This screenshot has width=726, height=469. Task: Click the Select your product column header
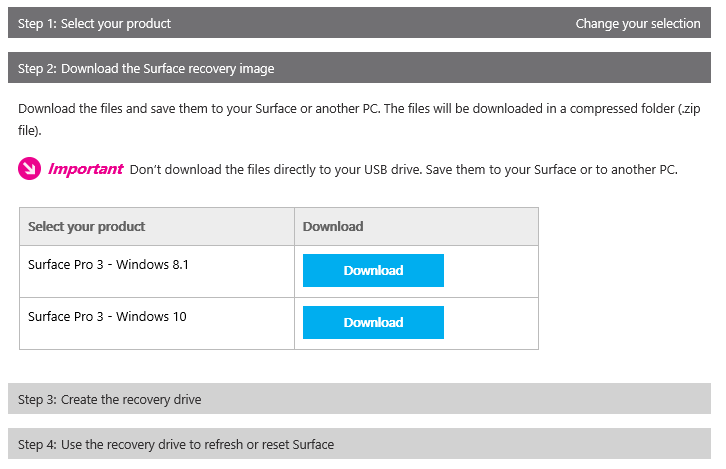pyautogui.click(x=87, y=227)
